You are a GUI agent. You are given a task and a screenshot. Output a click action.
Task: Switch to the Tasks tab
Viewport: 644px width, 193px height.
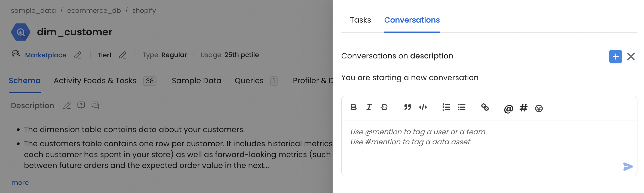pos(361,20)
